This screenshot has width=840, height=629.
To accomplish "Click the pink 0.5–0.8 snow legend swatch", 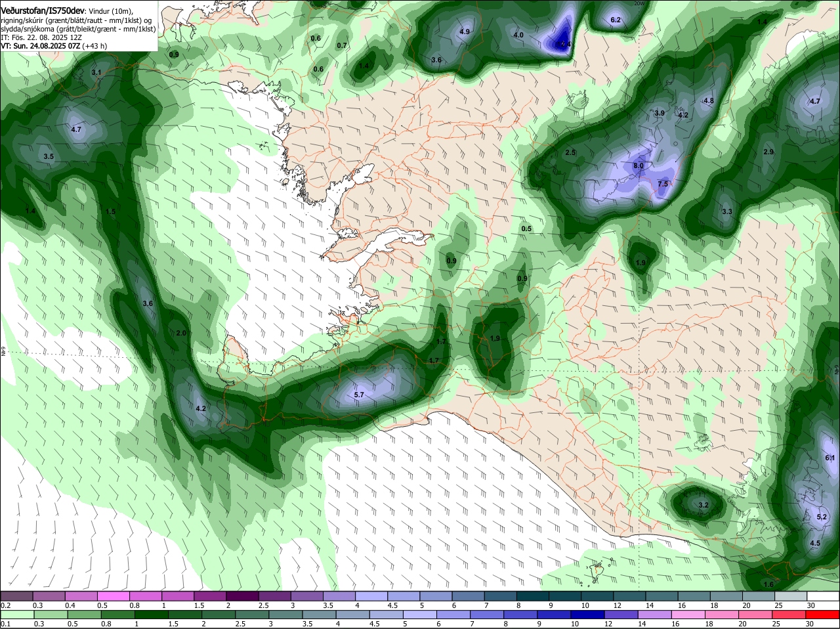I will 114,596.
